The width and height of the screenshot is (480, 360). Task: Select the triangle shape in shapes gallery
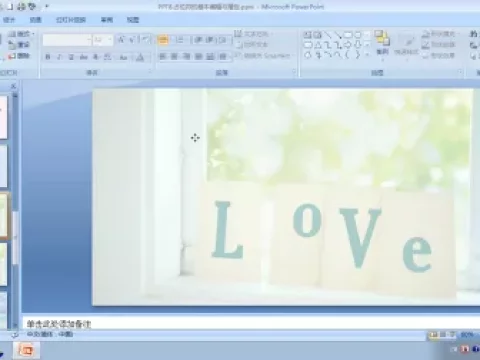tap(318, 45)
